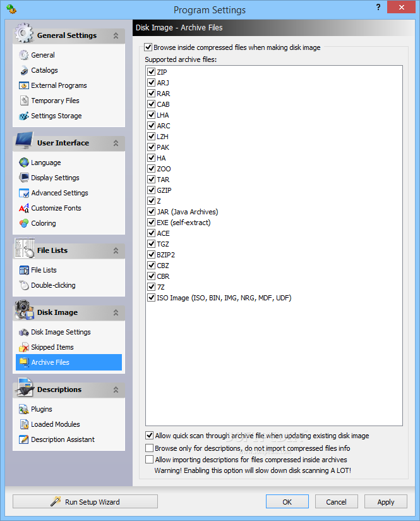Open the Disk Image Settings page
Image resolution: width=420 pixels, height=521 pixels.
[61, 332]
